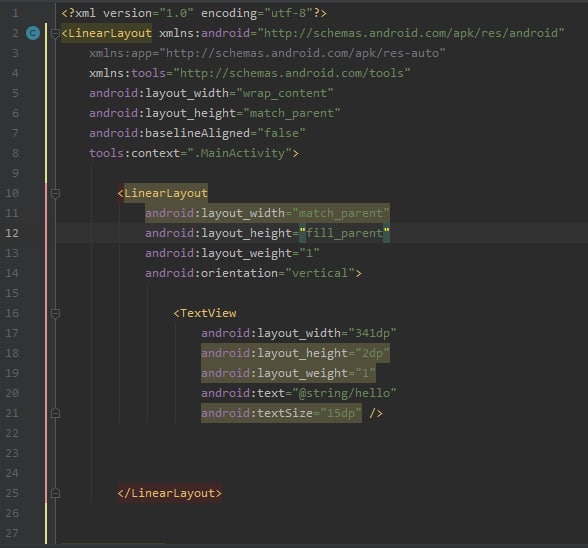
Task: Collapse the TextView fold marker on line 16
Action: coord(55,314)
